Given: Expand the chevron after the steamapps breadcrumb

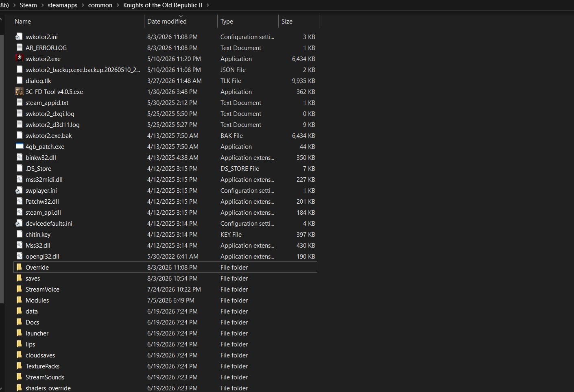Looking at the screenshot, I should pos(83,5).
